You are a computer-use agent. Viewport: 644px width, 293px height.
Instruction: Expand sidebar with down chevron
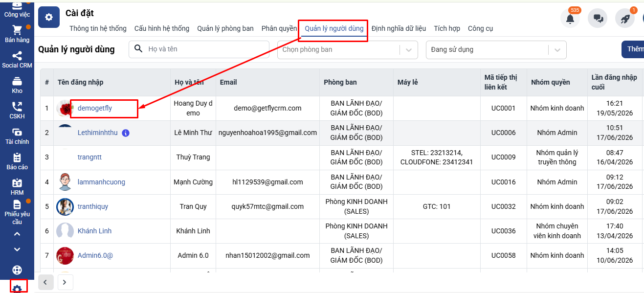pos(17,249)
